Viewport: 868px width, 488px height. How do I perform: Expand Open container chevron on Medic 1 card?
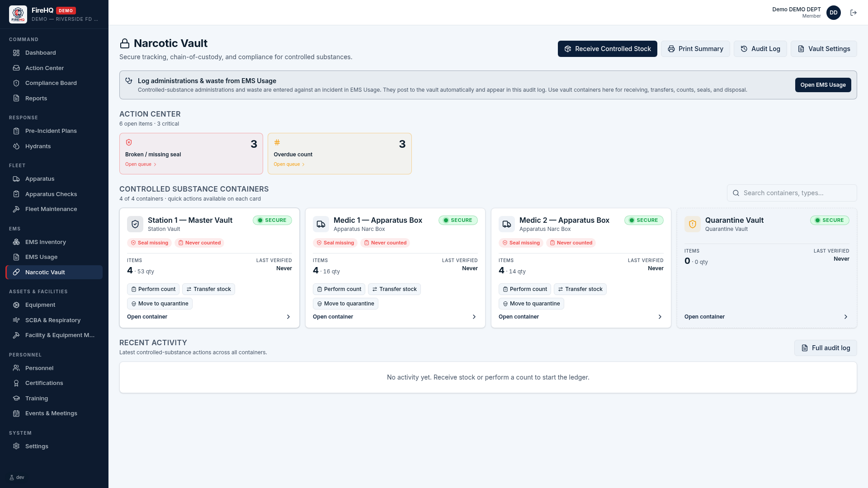tap(474, 317)
